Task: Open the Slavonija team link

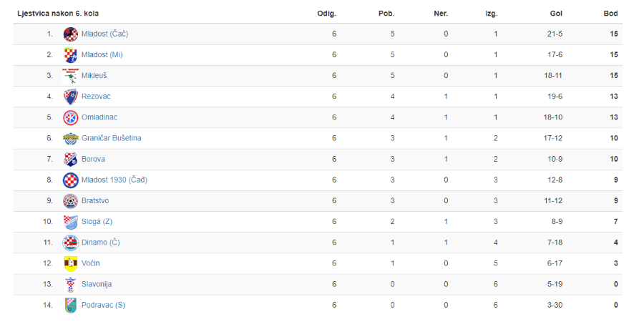Action: pyautogui.click(x=97, y=284)
